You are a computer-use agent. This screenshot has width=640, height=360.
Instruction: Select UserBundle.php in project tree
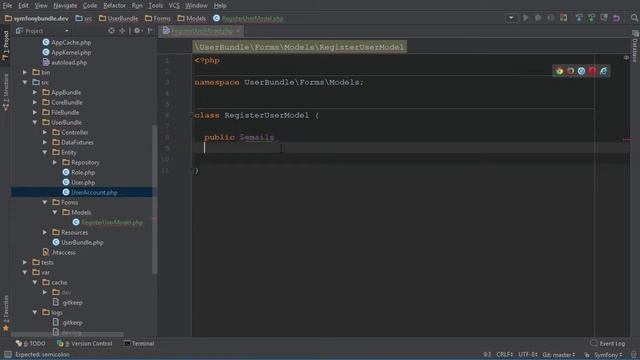coord(78,242)
